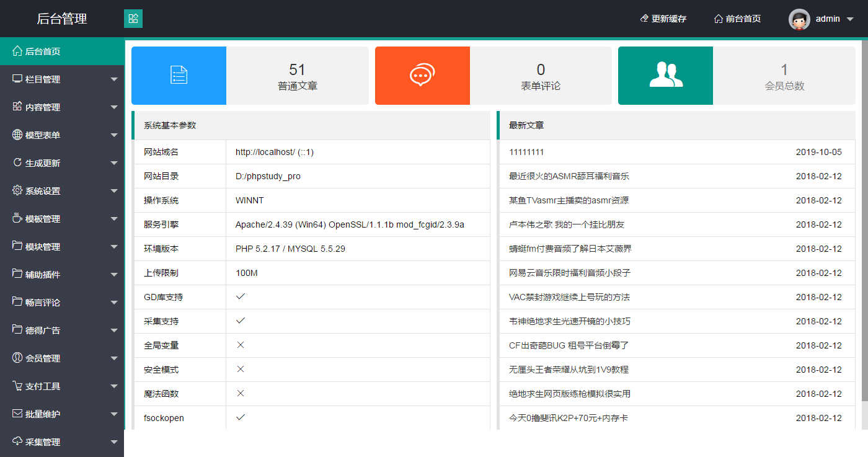Click the green grid toggle icon in header
The width and height of the screenshot is (868, 457).
pyautogui.click(x=133, y=19)
